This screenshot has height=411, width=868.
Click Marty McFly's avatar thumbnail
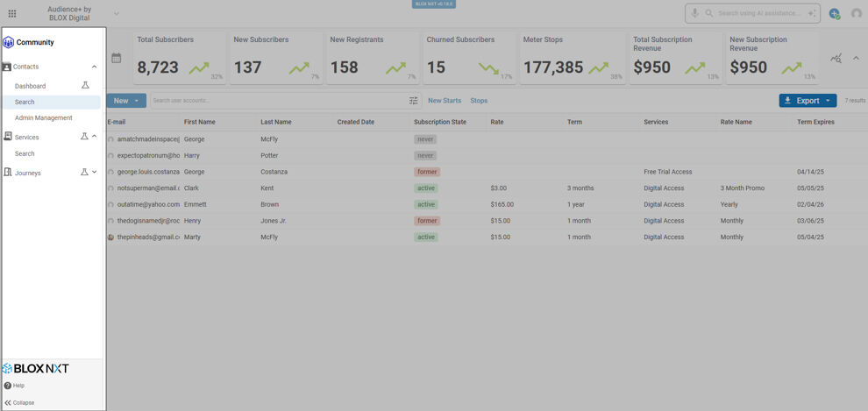point(110,237)
